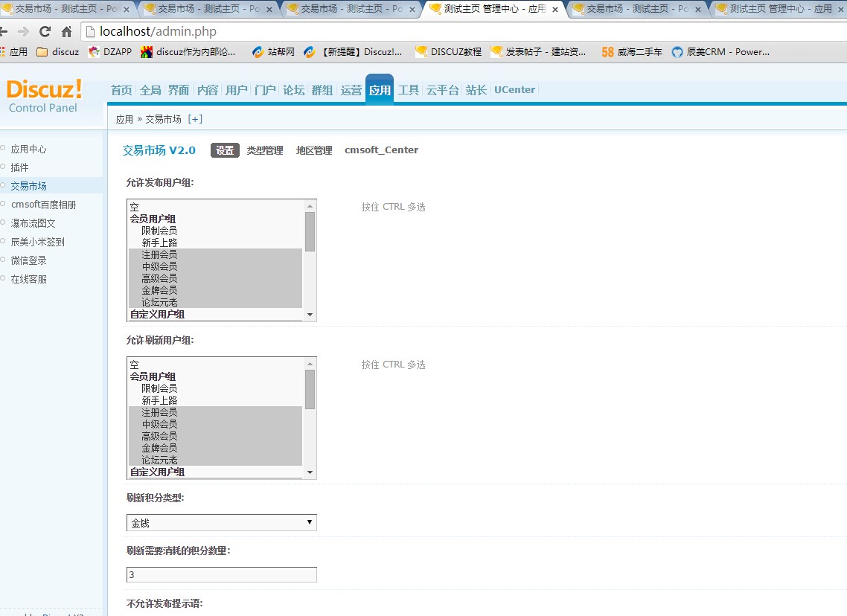Open the discuz bookmarks folder

tap(57, 52)
